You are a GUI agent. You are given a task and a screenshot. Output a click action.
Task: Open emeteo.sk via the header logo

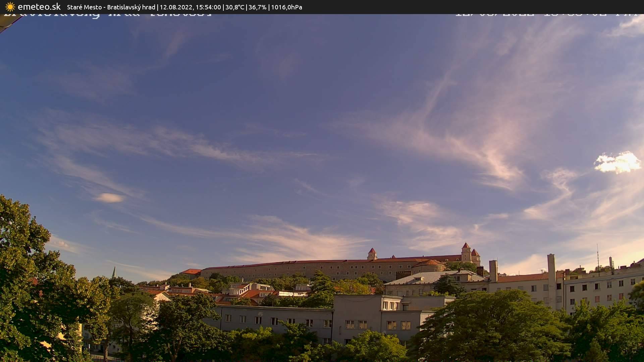pyautogui.click(x=40, y=6)
